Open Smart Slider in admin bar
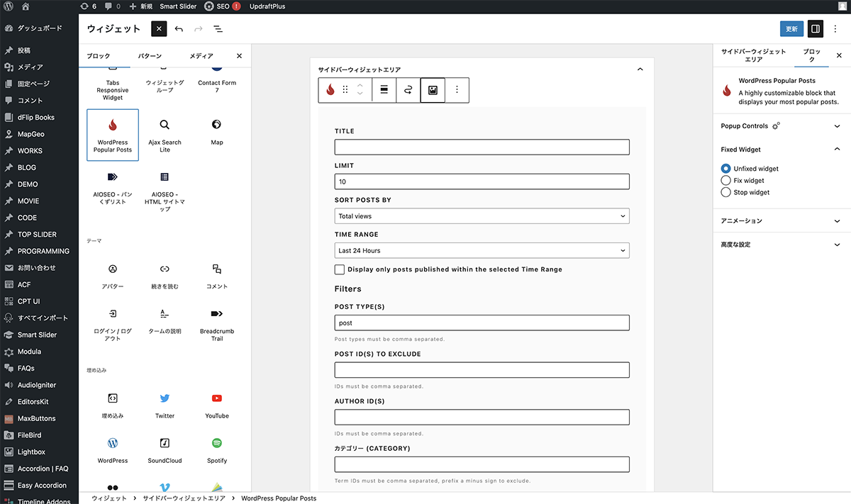 (178, 6)
